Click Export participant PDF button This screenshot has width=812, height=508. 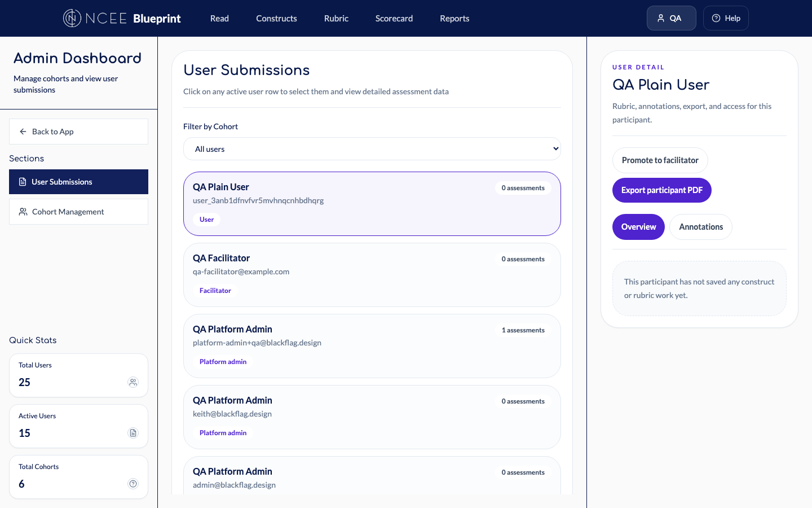(x=661, y=190)
